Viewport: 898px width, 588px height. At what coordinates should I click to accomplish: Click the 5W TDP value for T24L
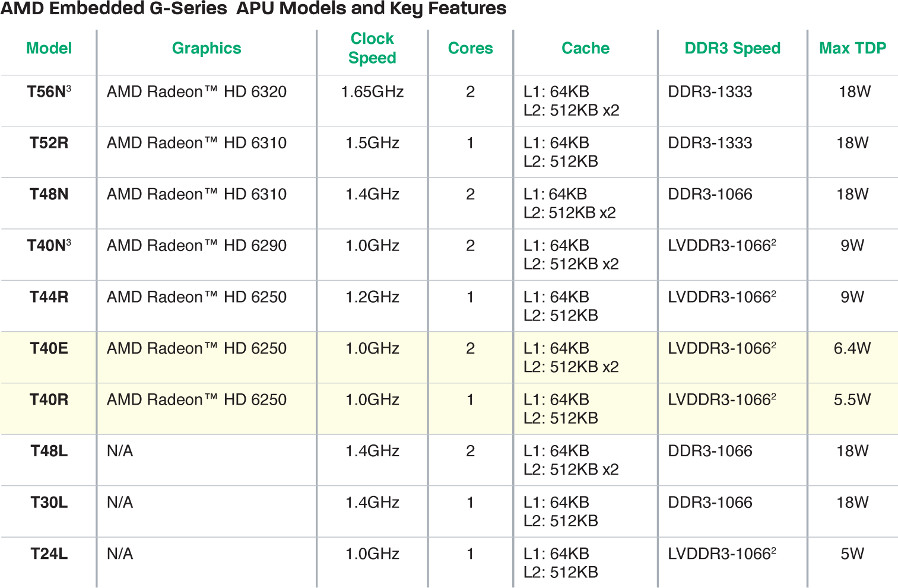click(852, 554)
